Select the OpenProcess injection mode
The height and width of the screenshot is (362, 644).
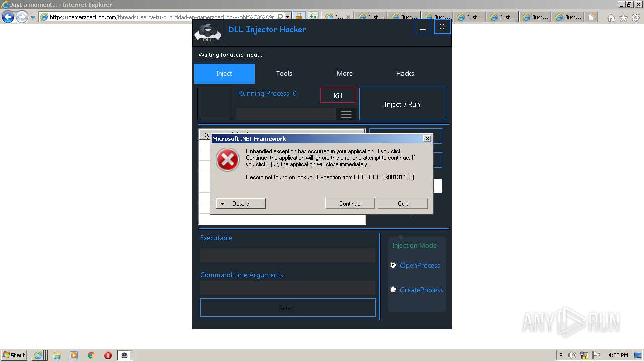click(393, 265)
